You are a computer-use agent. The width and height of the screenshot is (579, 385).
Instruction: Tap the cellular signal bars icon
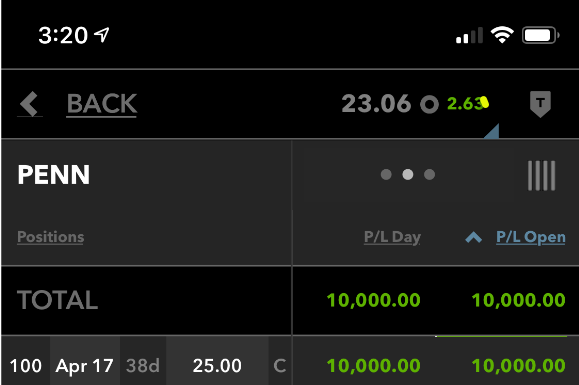click(469, 35)
